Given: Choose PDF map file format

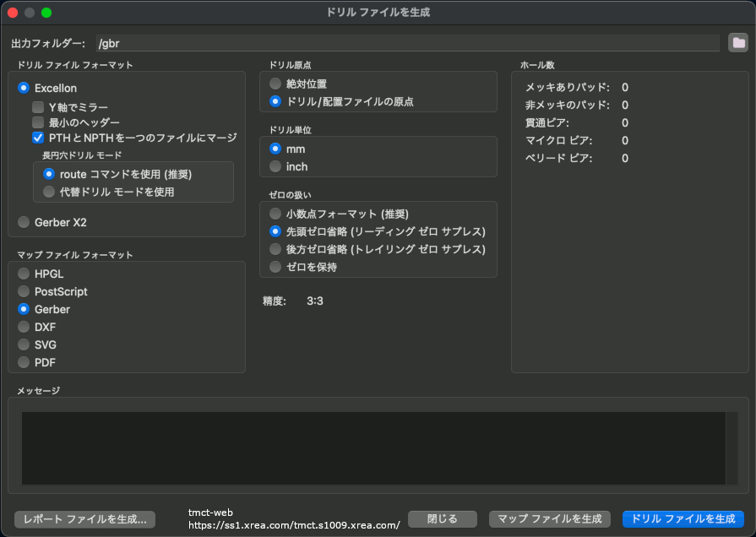Looking at the screenshot, I should click(x=24, y=362).
